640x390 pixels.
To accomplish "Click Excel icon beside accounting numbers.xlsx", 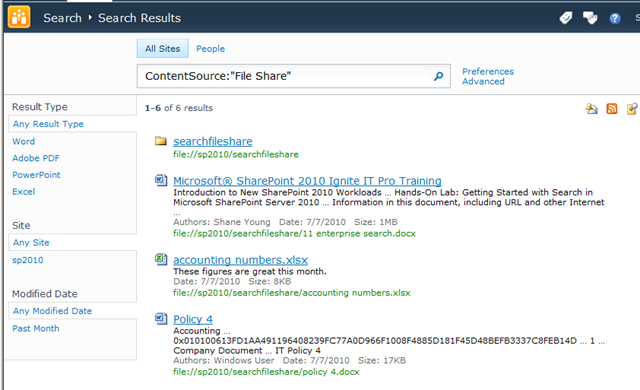I will (x=161, y=259).
